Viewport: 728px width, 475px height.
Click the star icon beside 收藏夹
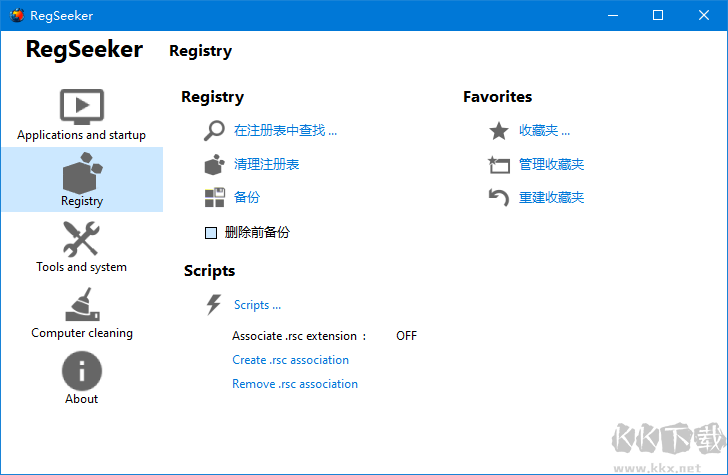[x=499, y=130]
